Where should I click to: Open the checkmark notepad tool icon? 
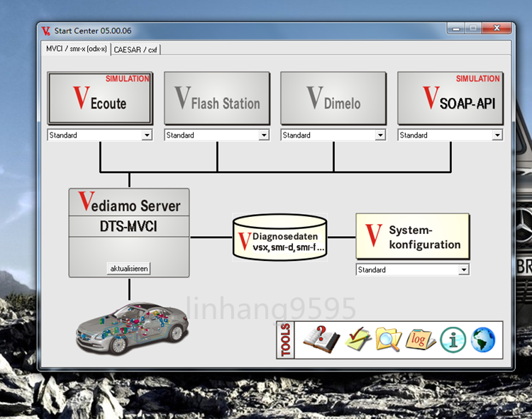click(358, 340)
